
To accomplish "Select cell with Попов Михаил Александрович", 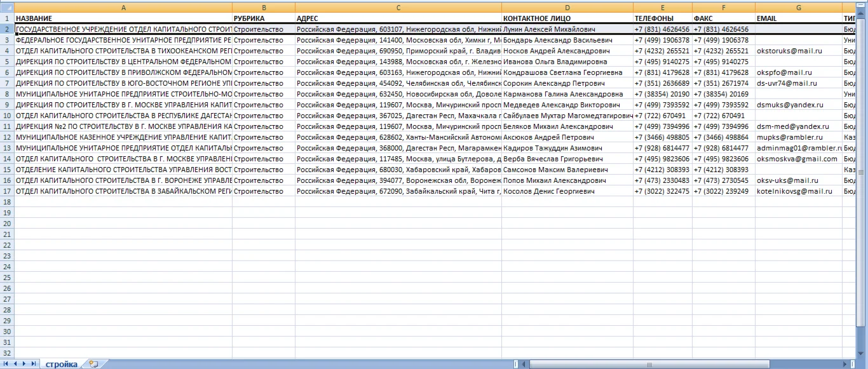I will pyautogui.click(x=567, y=180).
